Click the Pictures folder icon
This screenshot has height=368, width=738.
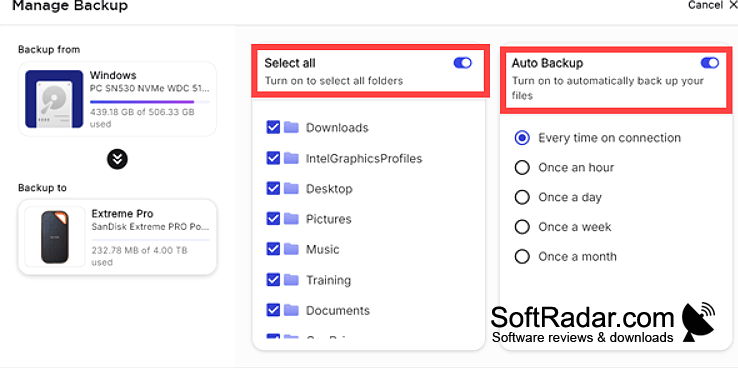coord(291,219)
